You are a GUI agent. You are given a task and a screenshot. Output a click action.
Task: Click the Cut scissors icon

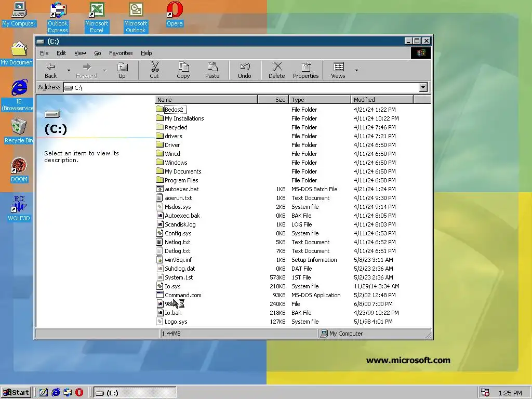154,67
